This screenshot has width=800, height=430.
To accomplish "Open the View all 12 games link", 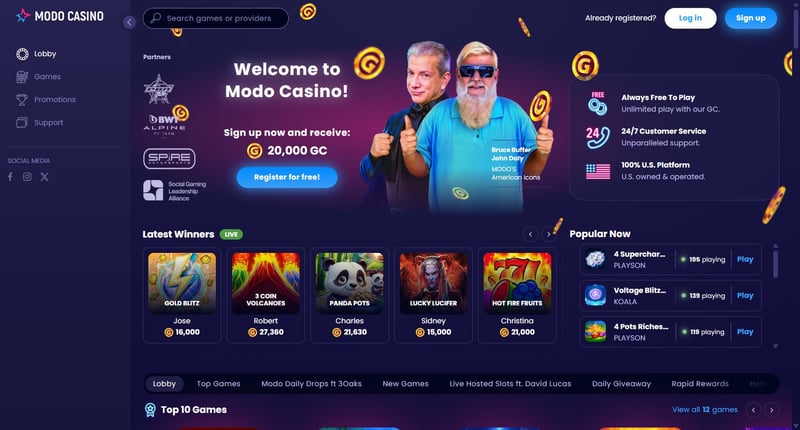I will pos(705,410).
